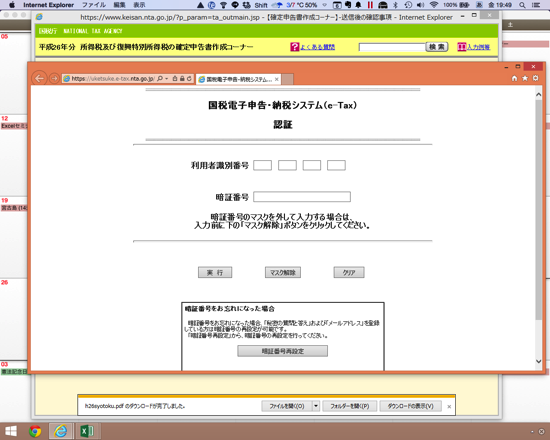Click the red pause bars menu bar icon
This screenshot has width=550, height=440.
point(370,5)
